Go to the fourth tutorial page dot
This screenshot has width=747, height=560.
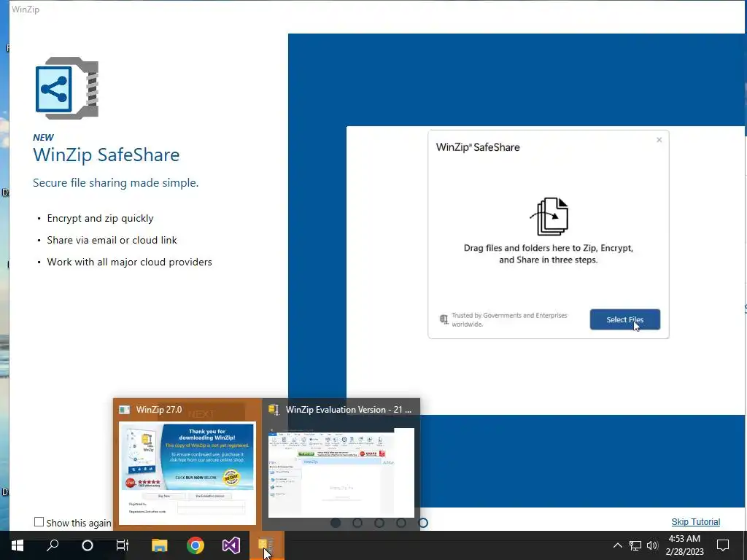[x=401, y=523]
